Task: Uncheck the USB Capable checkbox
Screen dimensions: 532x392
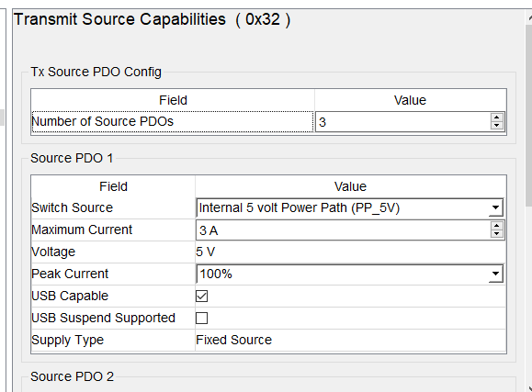Action: coord(201,296)
